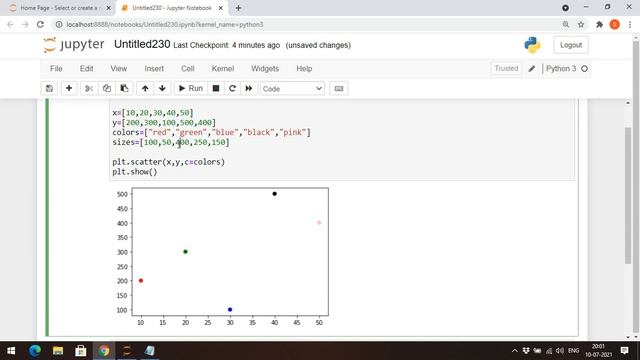Open Chrome from the taskbar
The width and height of the screenshot is (640, 360).
click(x=104, y=351)
